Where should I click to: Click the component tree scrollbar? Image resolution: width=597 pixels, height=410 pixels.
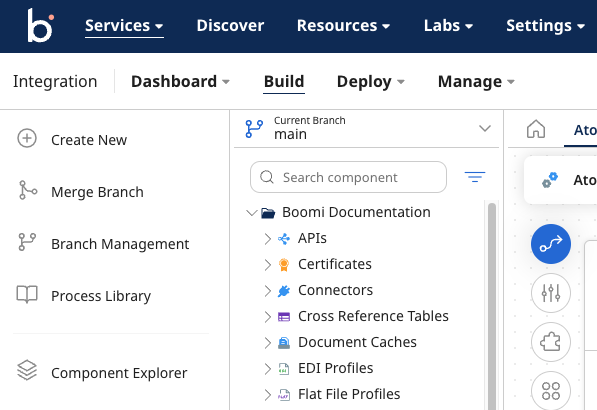pos(492,306)
